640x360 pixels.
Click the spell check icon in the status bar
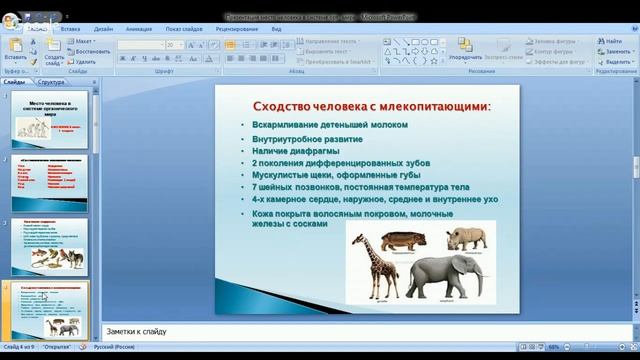(83, 347)
